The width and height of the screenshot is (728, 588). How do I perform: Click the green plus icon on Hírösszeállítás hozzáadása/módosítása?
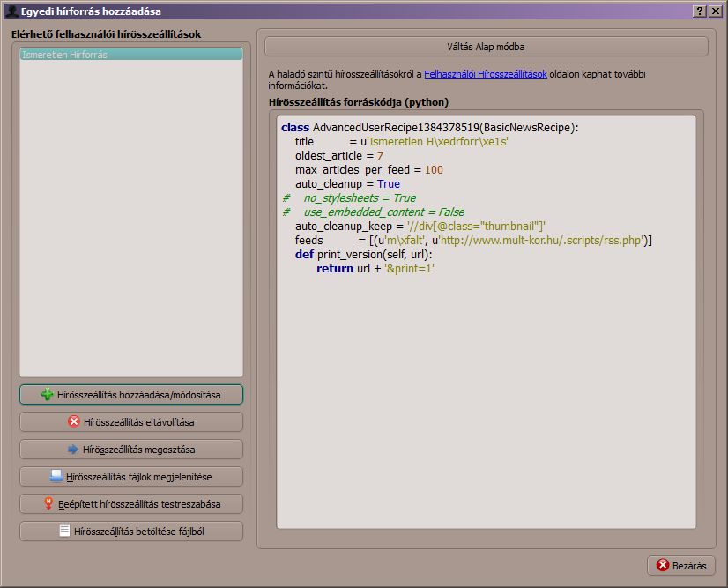[x=47, y=394]
